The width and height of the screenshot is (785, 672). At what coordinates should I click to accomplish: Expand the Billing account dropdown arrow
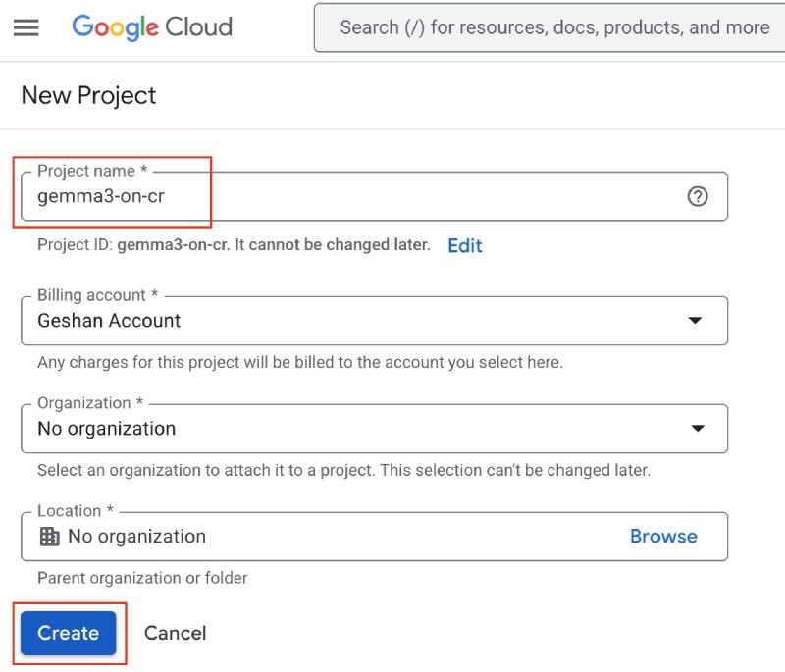[698, 320]
